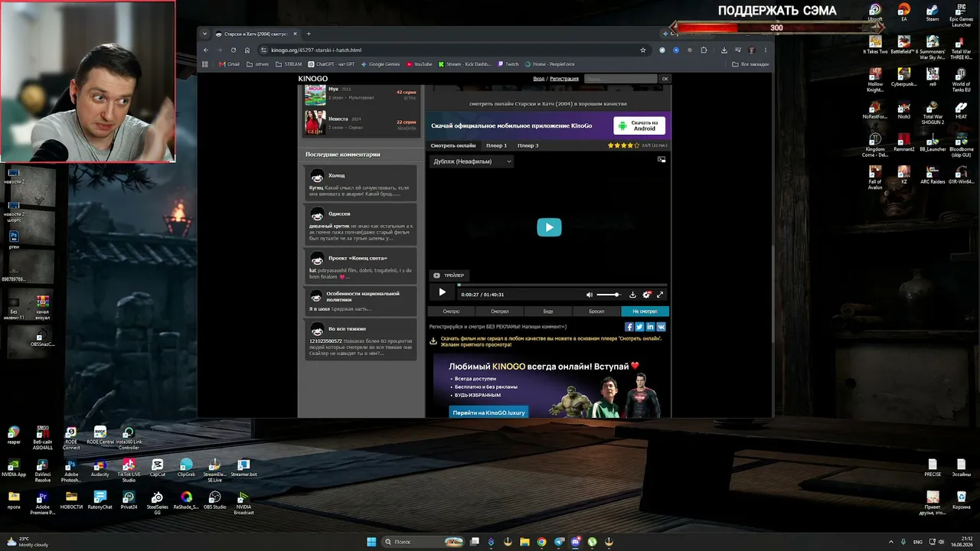Open the Chrome extensions puzzle icon

click(x=704, y=51)
